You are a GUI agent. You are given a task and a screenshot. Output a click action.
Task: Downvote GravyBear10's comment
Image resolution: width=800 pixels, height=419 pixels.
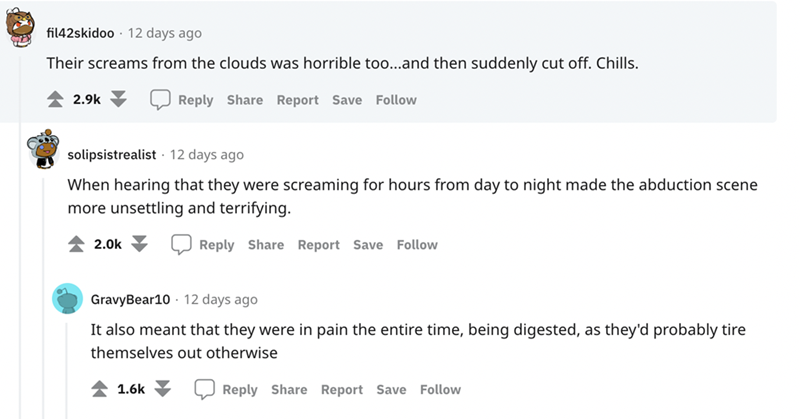[164, 390]
